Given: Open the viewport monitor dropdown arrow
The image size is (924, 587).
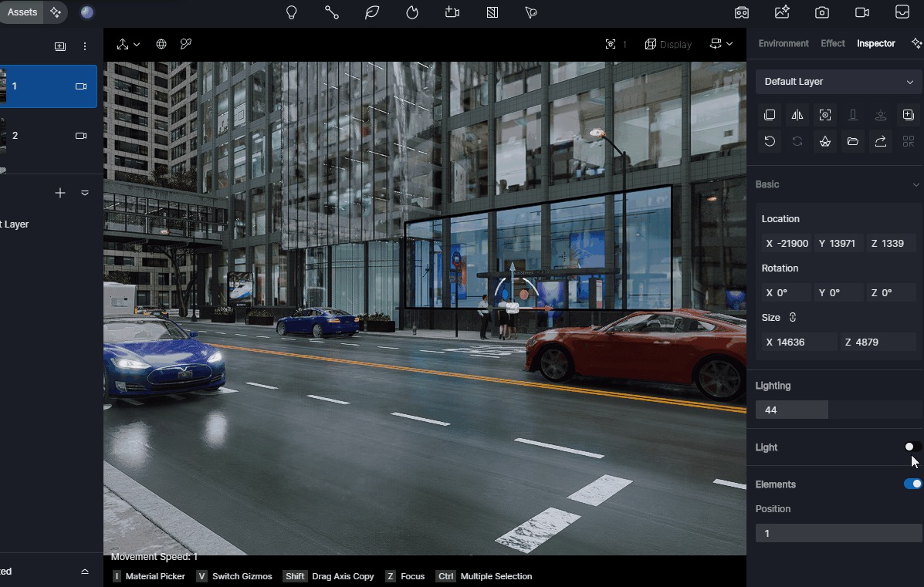Looking at the screenshot, I should 729,44.
